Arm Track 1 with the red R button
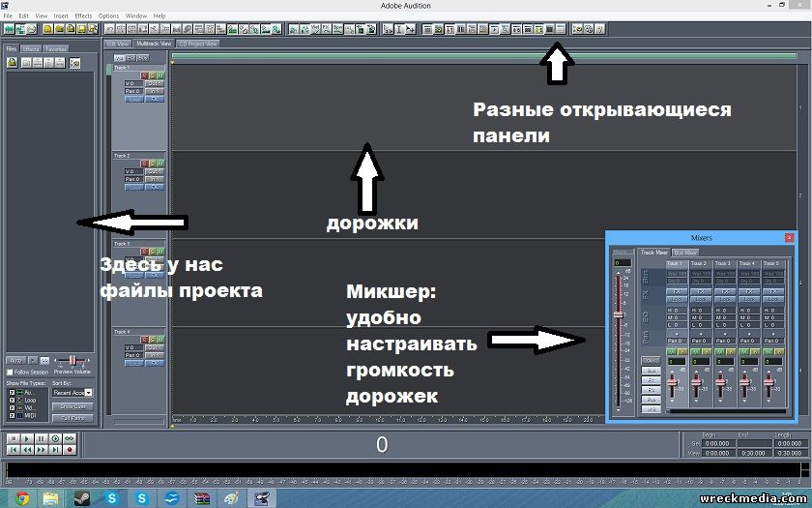 click(144, 75)
